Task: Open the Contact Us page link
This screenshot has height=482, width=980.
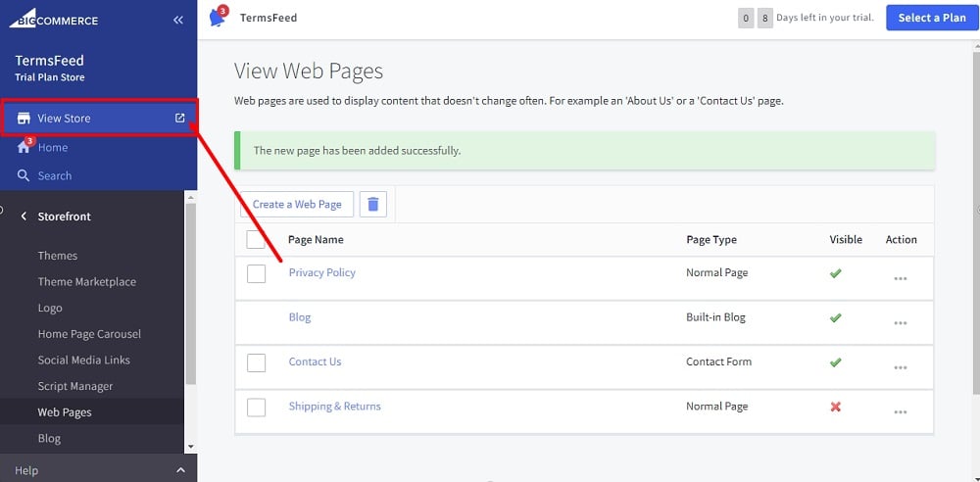Action: pyautogui.click(x=315, y=361)
